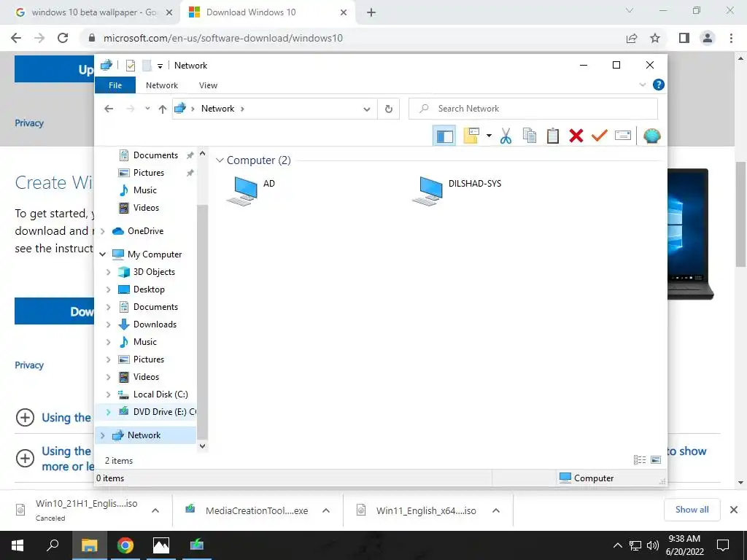
Task: Click the top Privacy link on webpage
Action: 29,122
